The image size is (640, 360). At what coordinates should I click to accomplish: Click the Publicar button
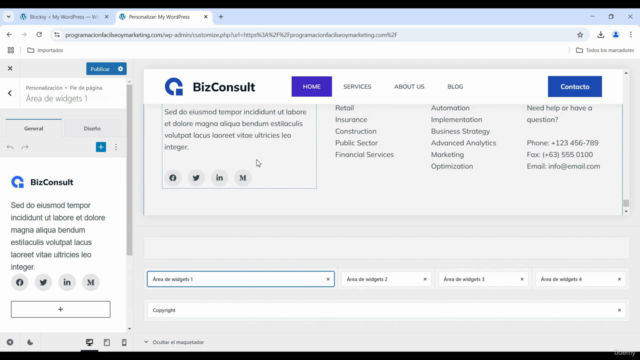point(100,69)
